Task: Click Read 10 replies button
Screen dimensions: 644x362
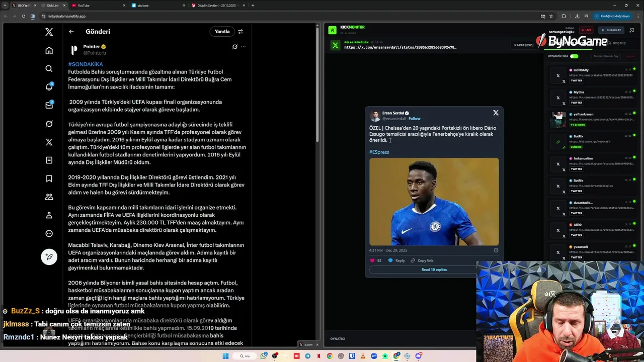Action: click(x=434, y=269)
